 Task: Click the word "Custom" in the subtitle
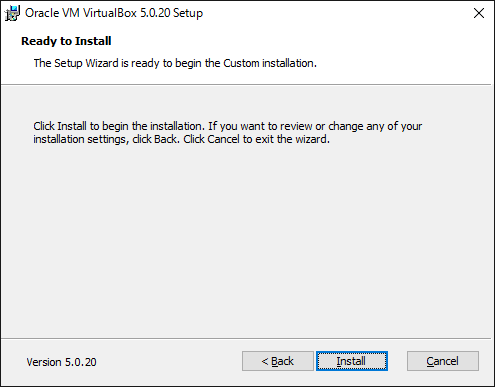pos(241,63)
